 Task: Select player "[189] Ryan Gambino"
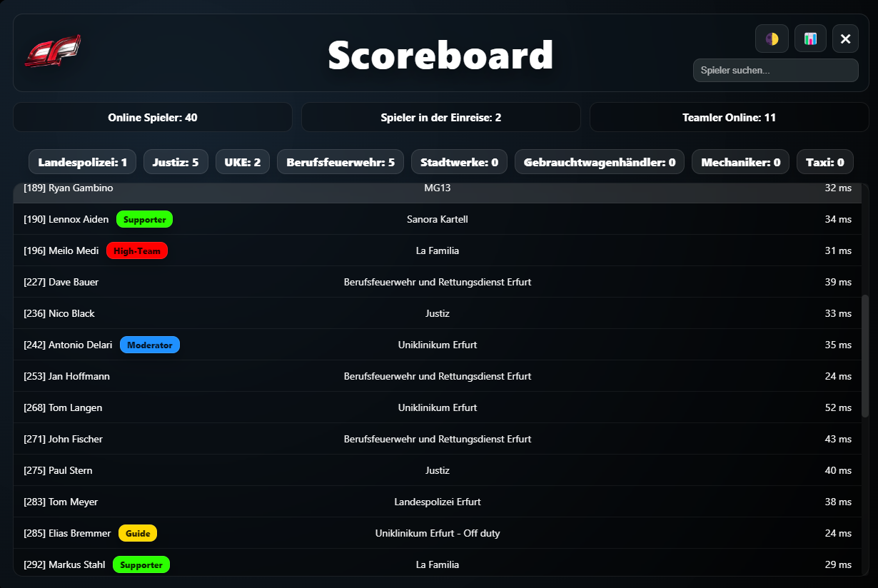coord(437,193)
